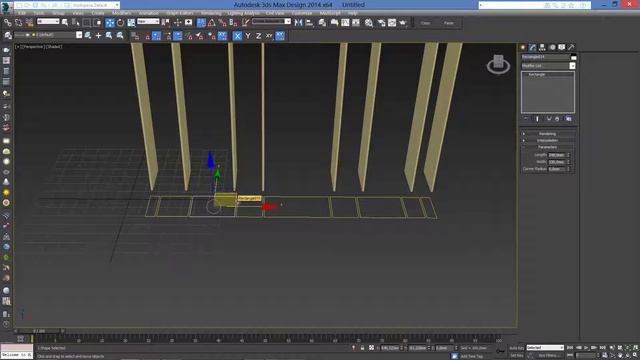
Task: Open the Selected key filter dropdown
Action: (x=545, y=348)
